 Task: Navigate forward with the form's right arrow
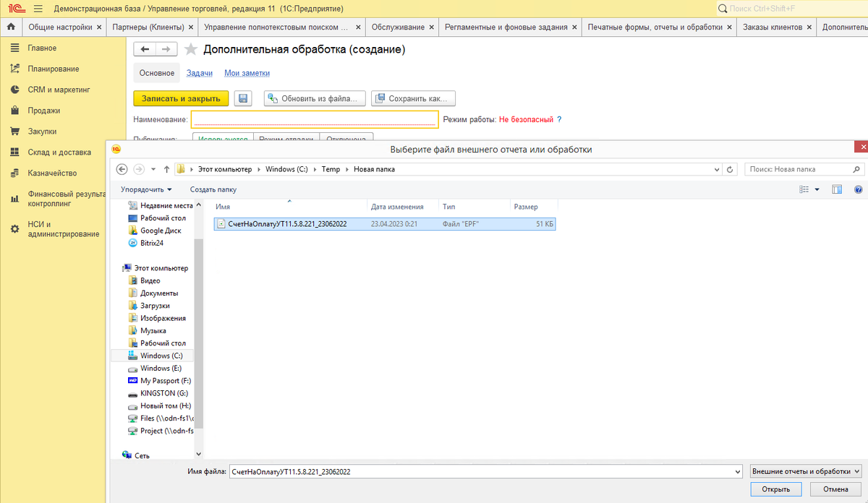166,49
